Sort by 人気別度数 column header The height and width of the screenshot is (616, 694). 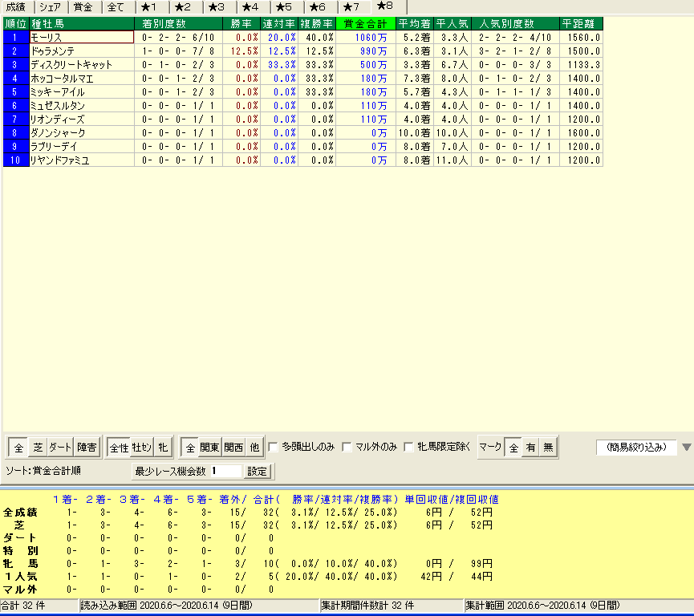point(516,23)
